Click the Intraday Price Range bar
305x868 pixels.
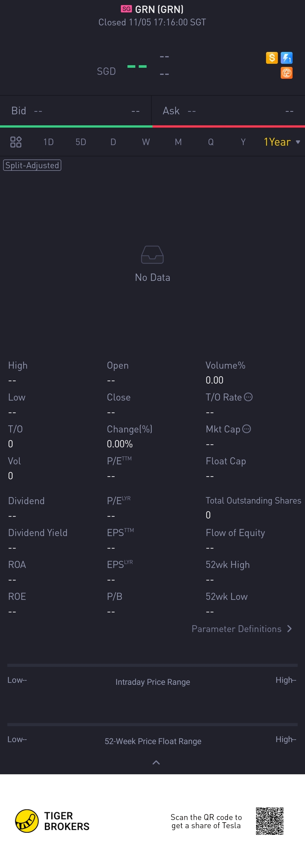tap(152, 666)
